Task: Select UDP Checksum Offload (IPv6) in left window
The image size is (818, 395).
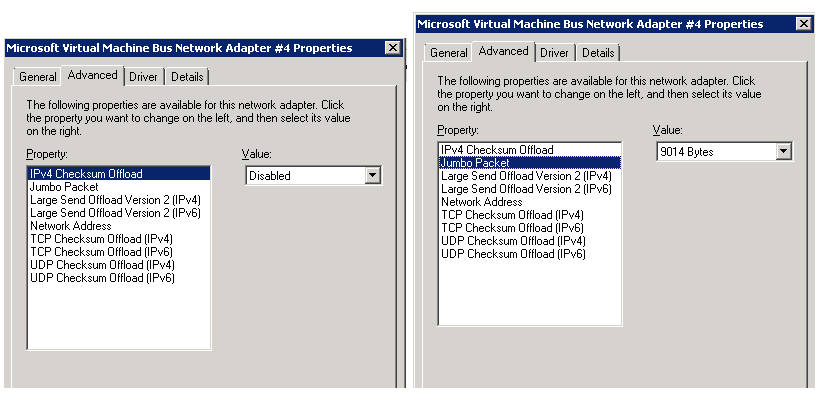Action: pyautogui.click(x=119, y=278)
